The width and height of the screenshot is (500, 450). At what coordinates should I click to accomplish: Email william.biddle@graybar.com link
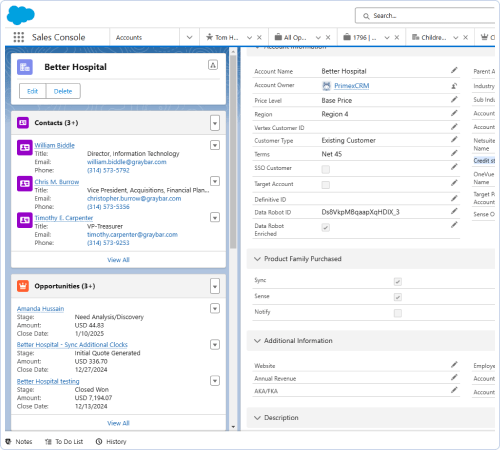[x=127, y=162]
